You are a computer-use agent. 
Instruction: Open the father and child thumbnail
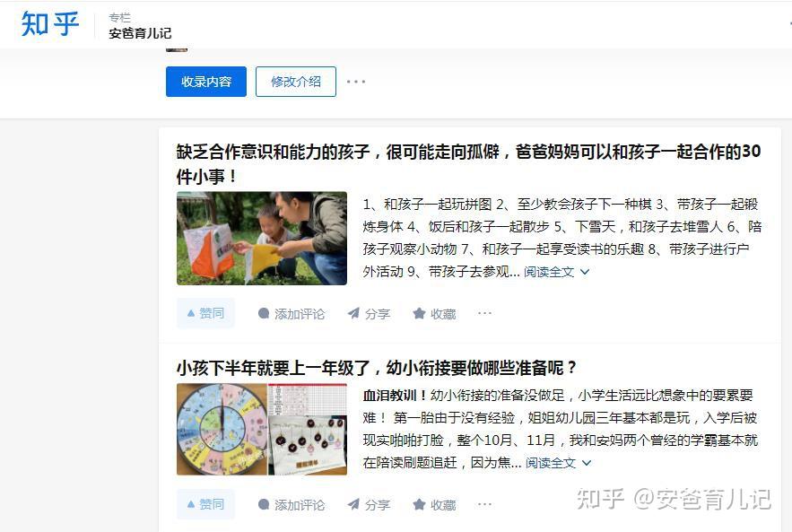point(262,238)
